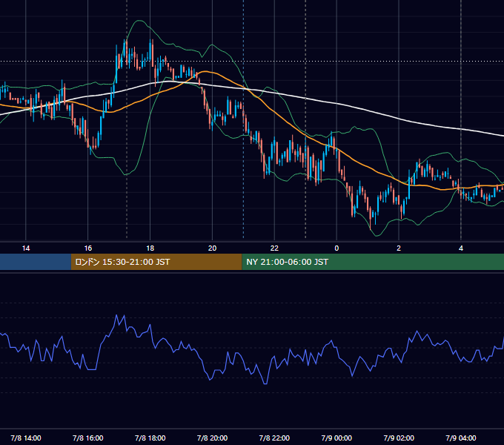Click the 16 hour label on the price chart axis
Screen dimensions: 504x445
pyautogui.click(x=87, y=248)
